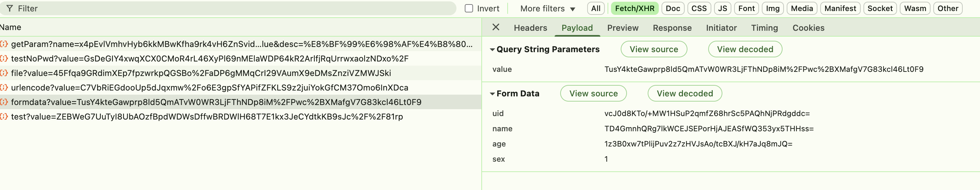
Task: Click into the Filter text field
Action: (x=228, y=8)
